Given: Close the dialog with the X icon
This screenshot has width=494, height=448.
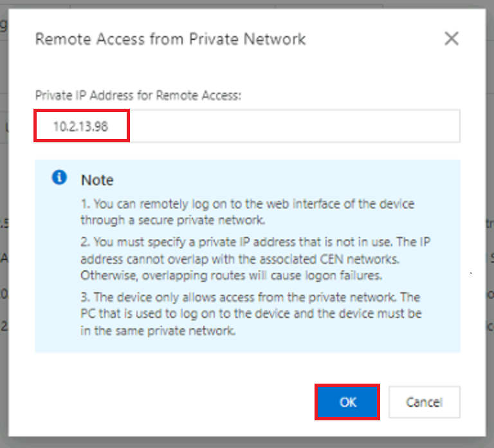Looking at the screenshot, I should coord(452,39).
